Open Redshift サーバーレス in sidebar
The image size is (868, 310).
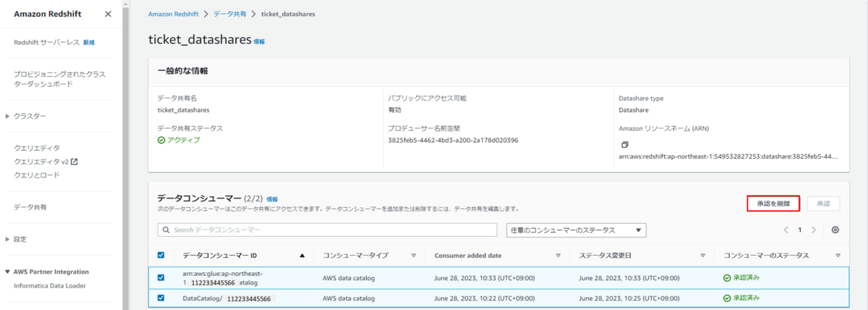47,43
